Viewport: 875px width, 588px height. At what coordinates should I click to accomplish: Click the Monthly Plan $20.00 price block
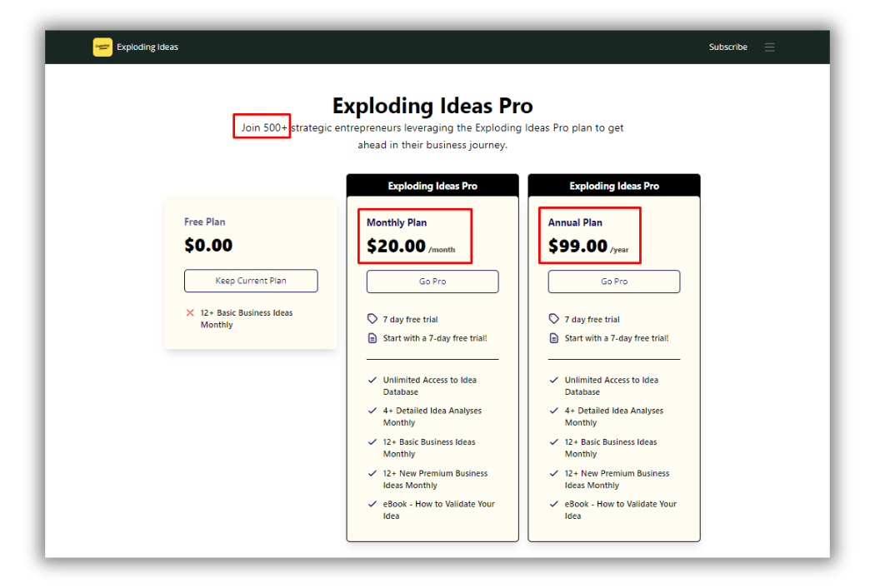414,236
